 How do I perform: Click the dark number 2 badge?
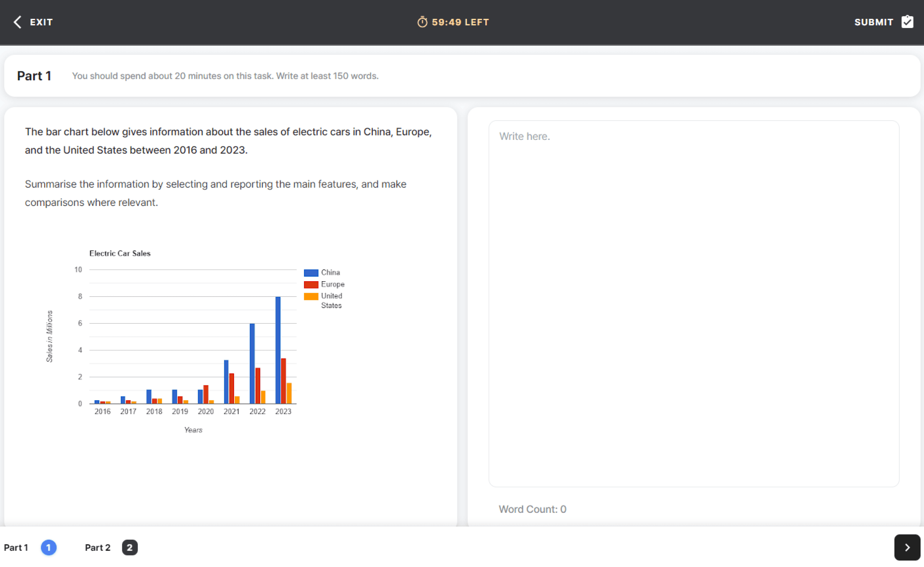click(x=130, y=547)
